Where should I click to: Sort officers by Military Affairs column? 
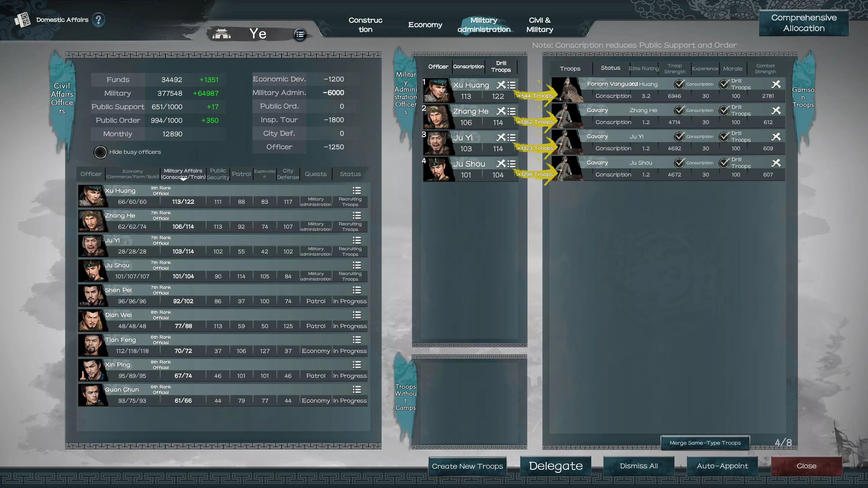(183, 174)
